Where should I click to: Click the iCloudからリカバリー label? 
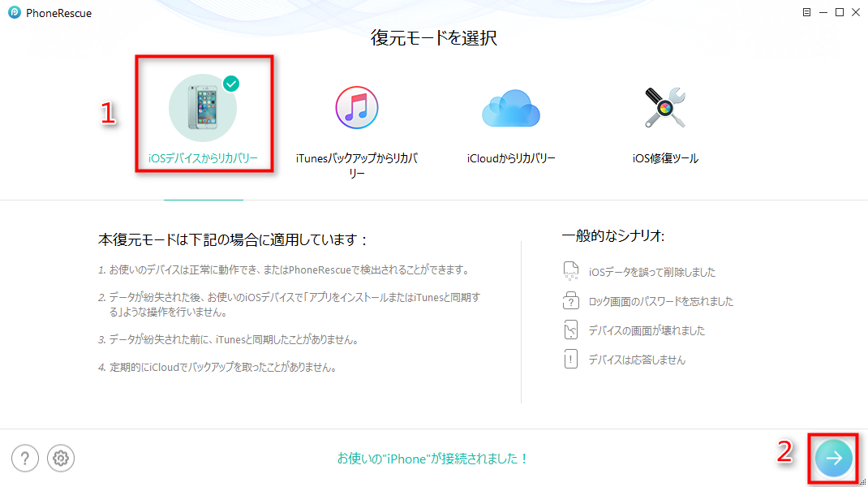[x=511, y=158]
